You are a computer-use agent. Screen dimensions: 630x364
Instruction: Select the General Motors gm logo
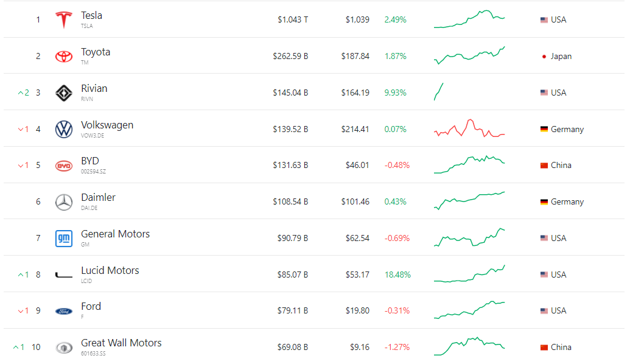pos(63,238)
